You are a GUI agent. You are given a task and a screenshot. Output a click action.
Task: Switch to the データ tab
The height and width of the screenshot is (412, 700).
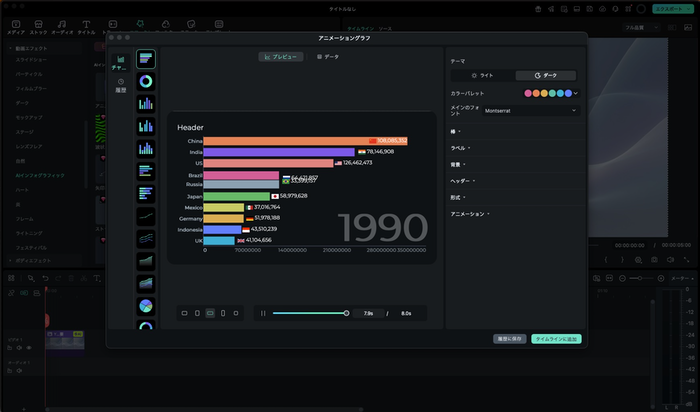328,57
